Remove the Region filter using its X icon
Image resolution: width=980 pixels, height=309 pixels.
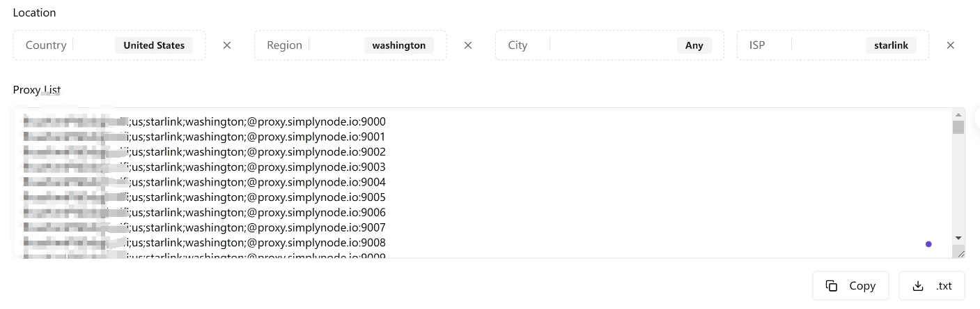point(468,45)
